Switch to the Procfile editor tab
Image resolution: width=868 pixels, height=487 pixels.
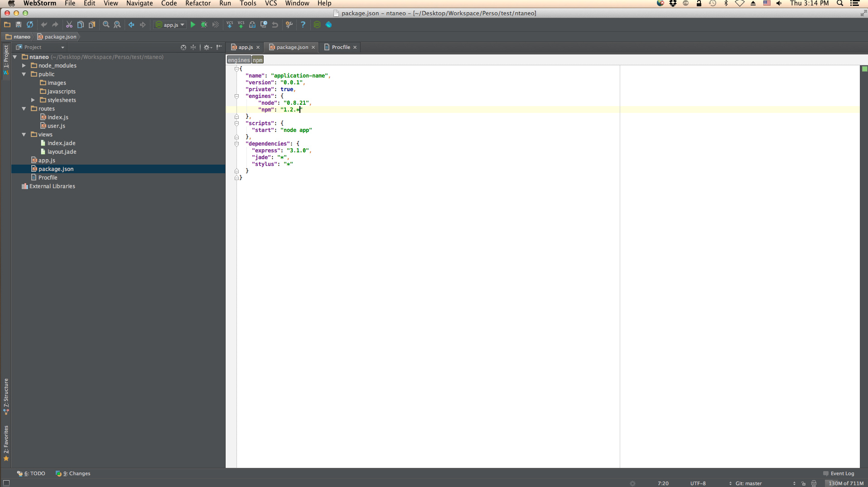pos(341,47)
